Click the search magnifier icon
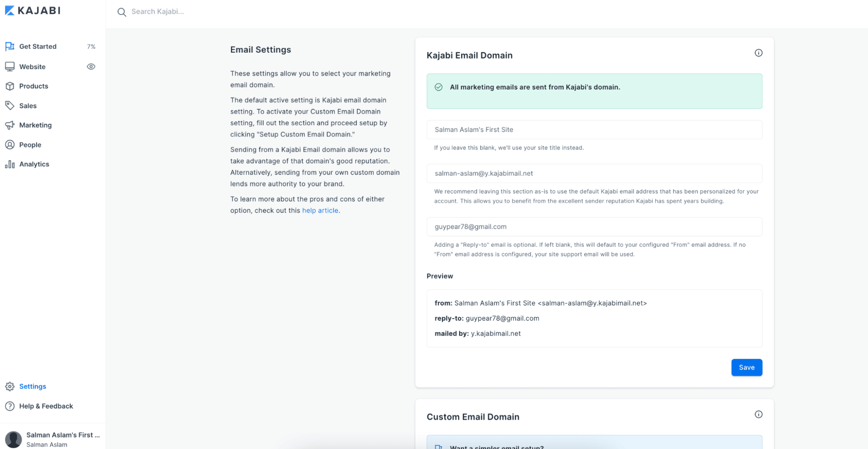Image resolution: width=868 pixels, height=449 pixels. click(122, 12)
